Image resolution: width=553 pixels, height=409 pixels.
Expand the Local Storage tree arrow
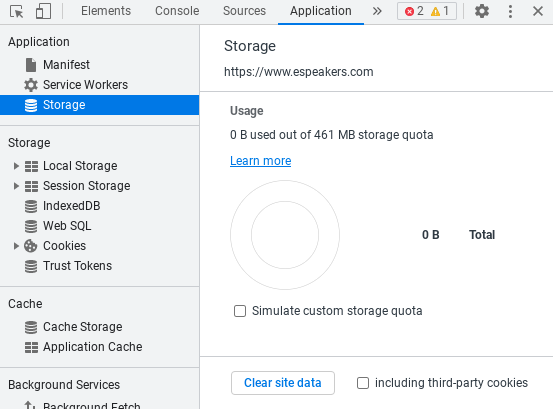[16, 166]
